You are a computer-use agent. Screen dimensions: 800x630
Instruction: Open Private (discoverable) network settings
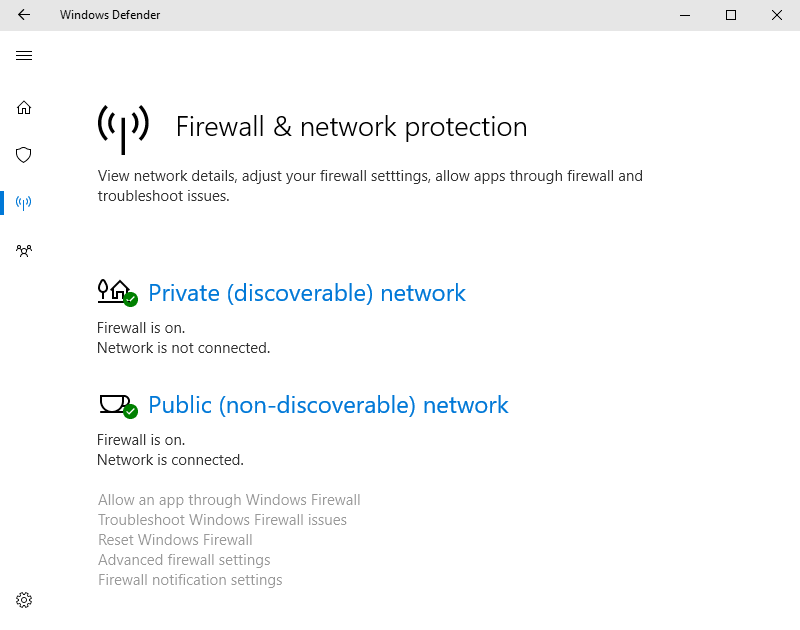pyautogui.click(x=306, y=293)
